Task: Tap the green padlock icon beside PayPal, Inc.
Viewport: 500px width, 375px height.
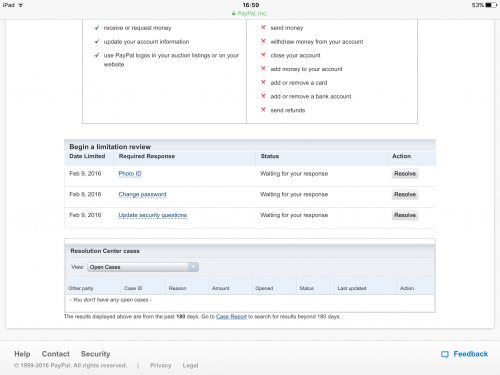Action: [234, 14]
